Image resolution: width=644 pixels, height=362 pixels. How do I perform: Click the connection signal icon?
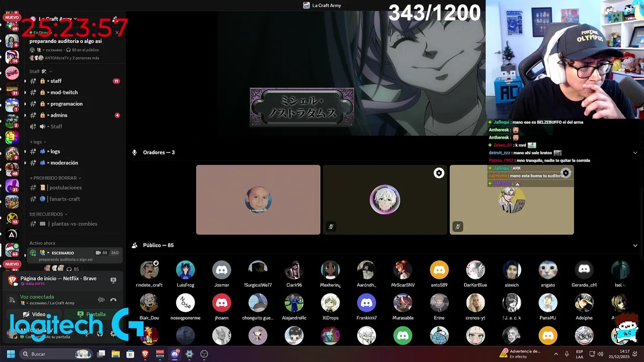[x=12, y=300]
